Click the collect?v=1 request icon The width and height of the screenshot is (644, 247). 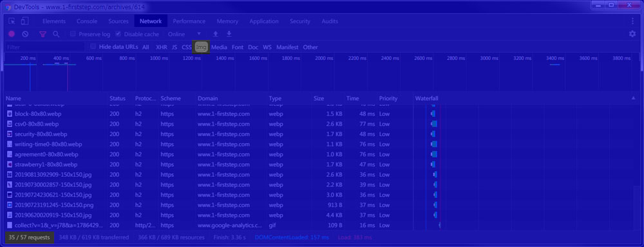(x=10, y=225)
